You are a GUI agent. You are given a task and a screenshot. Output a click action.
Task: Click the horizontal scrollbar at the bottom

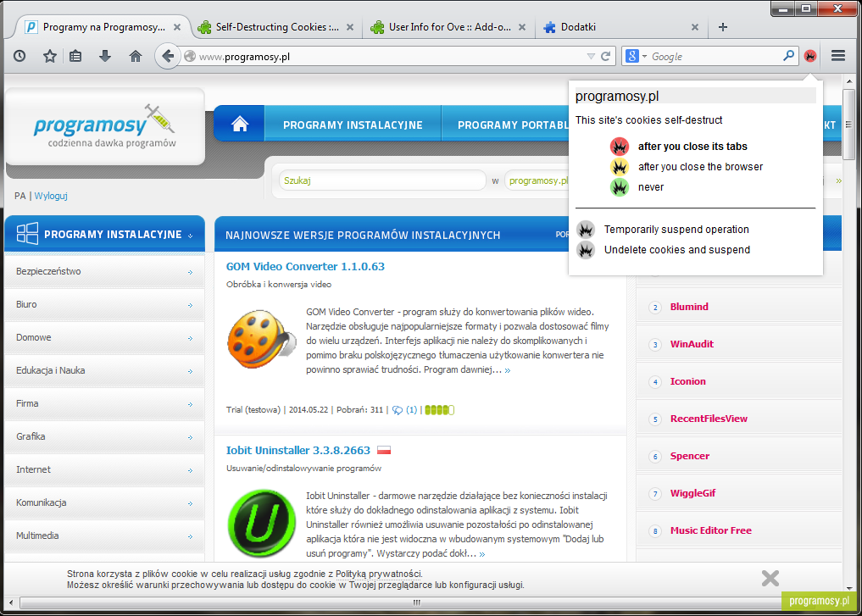[417, 602]
